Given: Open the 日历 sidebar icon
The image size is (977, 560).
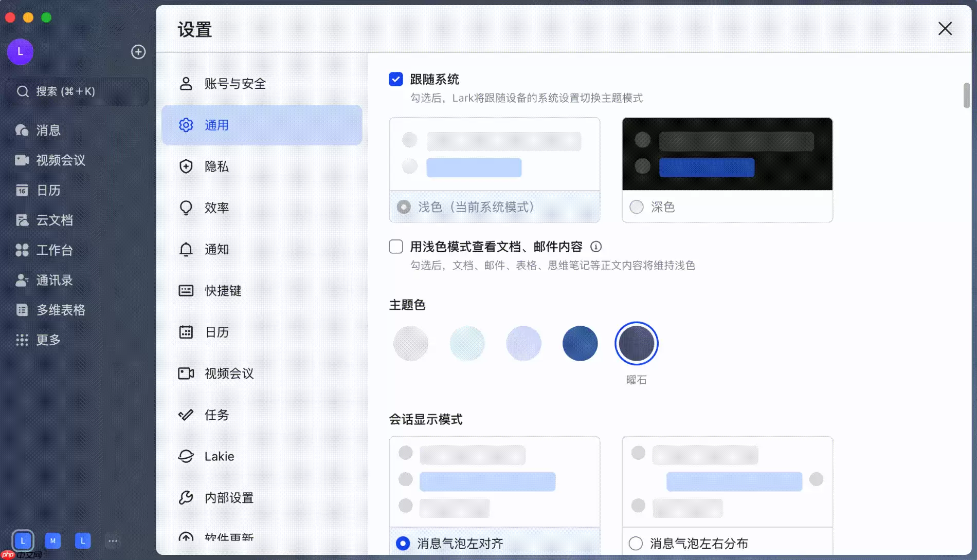Looking at the screenshot, I should coord(48,190).
